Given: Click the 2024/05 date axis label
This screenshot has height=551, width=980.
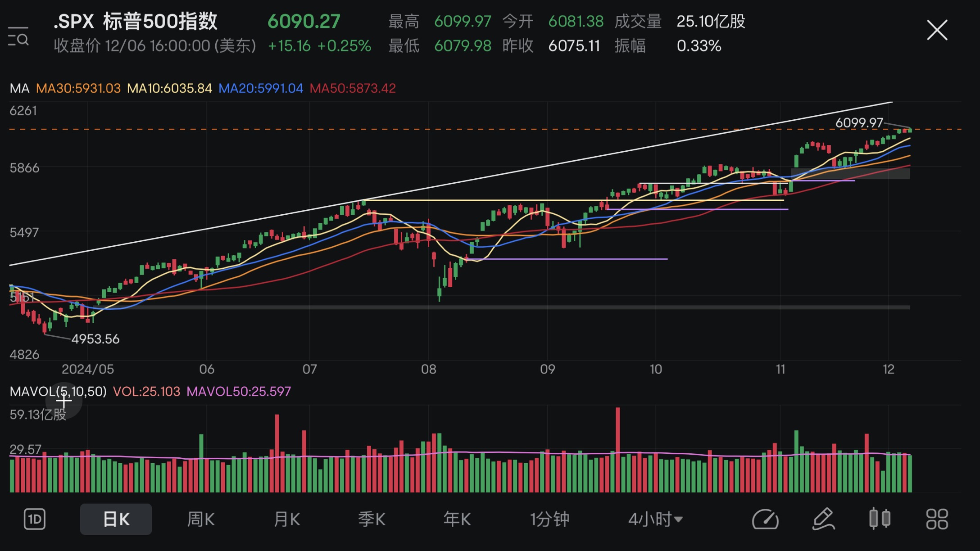Looking at the screenshot, I should tap(88, 369).
